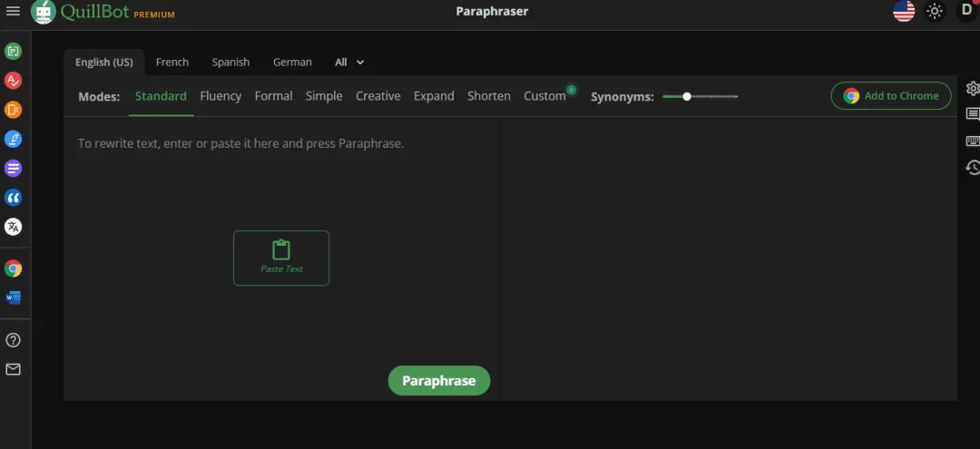Click the Synonyms slider handle
The height and width of the screenshot is (449, 980).
click(x=687, y=96)
